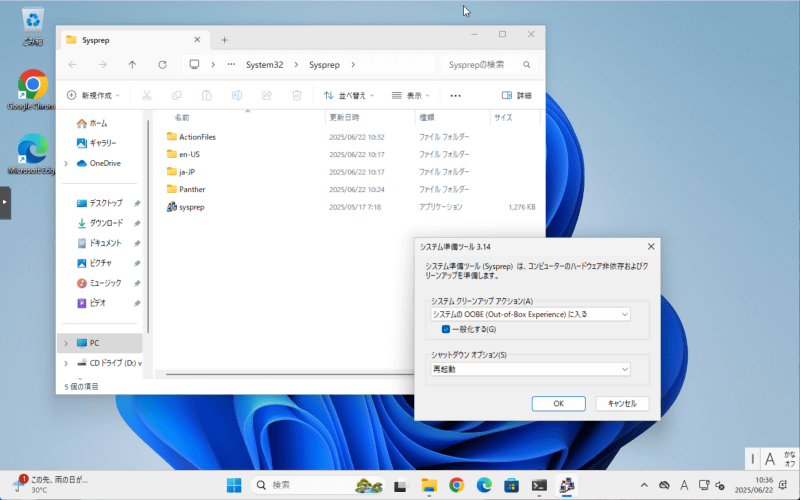
Task: Open the Windows Start button
Action: [234, 485]
